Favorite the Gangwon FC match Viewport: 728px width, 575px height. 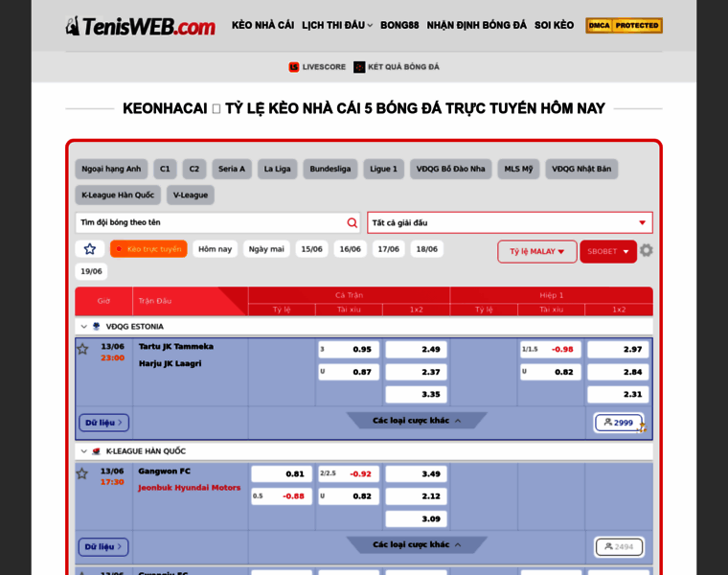82,473
